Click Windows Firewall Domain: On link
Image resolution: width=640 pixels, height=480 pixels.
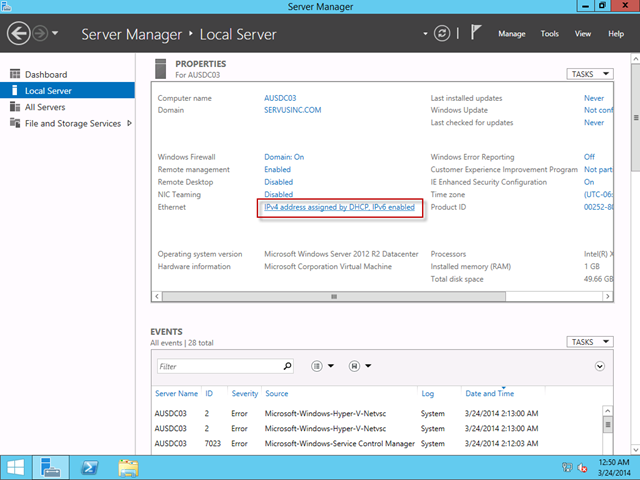point(284,157)
